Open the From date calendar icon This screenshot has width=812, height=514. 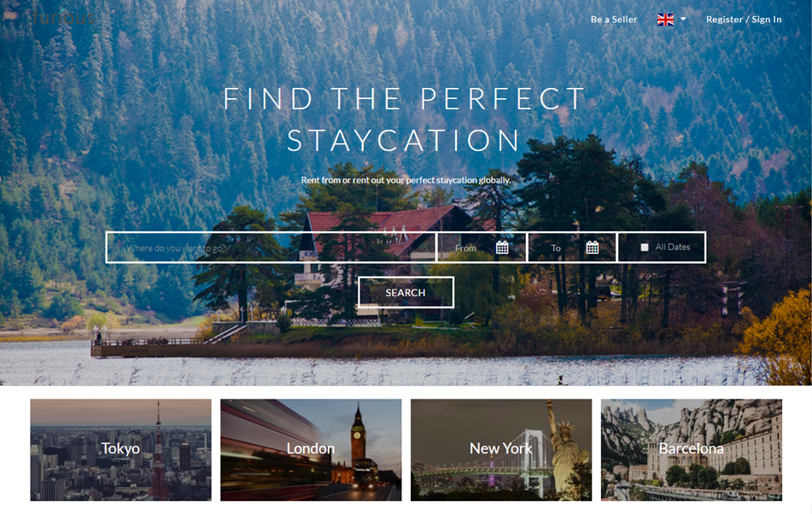[502, 248]
